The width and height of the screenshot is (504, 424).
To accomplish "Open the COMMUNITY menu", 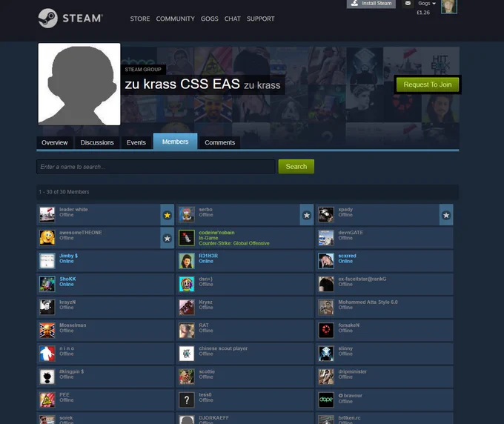I will (x=176, y=19).
